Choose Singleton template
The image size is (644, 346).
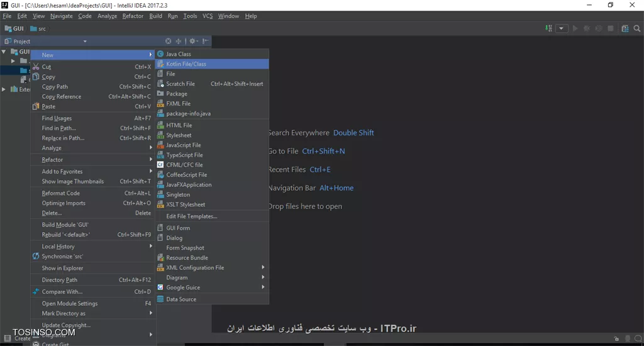[x=212, y=194]
